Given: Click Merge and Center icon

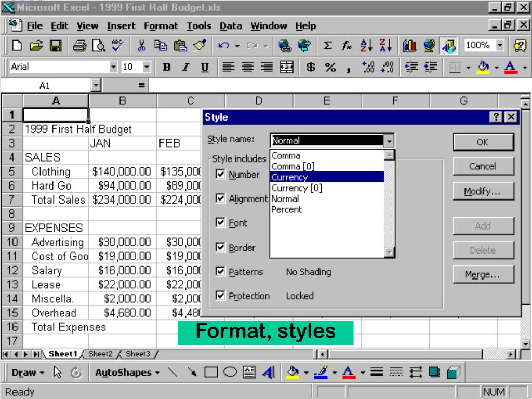Looking at the screenshot, I should (286, 67).
